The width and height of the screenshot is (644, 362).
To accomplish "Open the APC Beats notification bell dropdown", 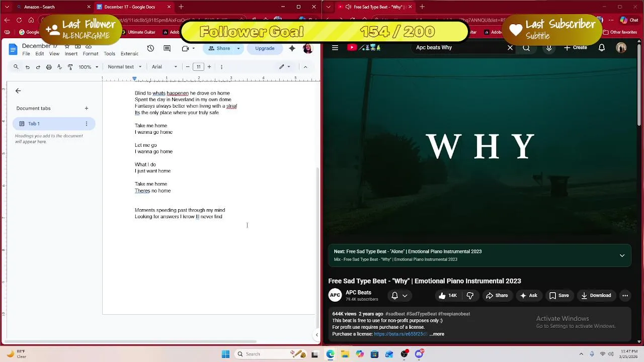I will [399, 296].
